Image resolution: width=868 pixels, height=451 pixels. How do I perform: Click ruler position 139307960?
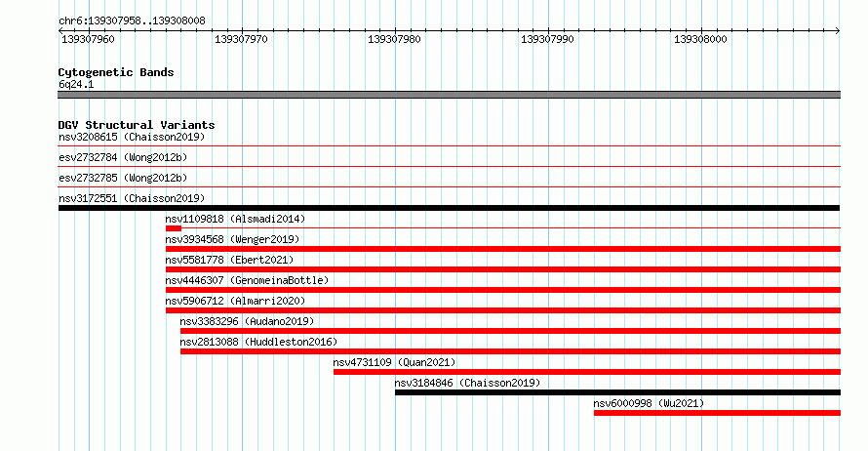88,39
